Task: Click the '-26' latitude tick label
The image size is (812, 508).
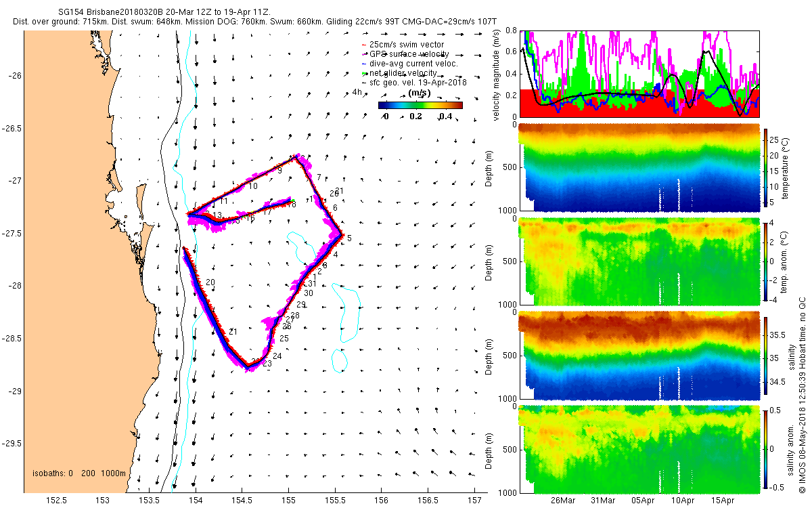Action: (14, 75)
